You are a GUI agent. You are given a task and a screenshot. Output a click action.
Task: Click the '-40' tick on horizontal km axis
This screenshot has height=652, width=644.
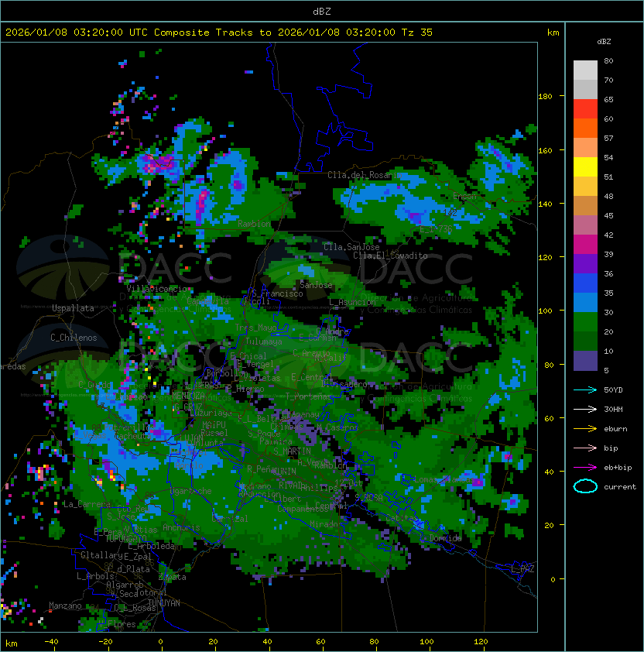52,642
